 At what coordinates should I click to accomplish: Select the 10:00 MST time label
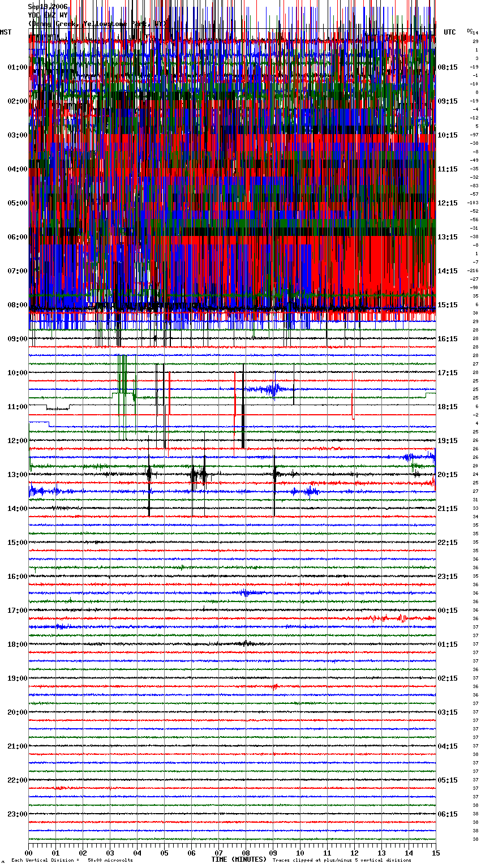pos(18,373)
